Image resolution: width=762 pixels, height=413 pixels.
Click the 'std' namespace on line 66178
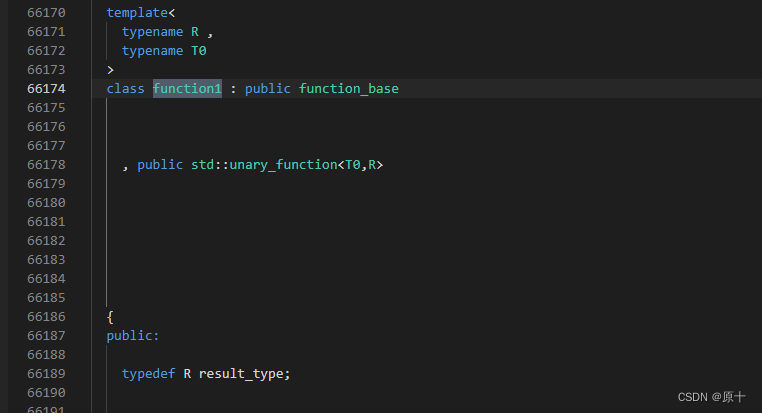click(203, 165)
